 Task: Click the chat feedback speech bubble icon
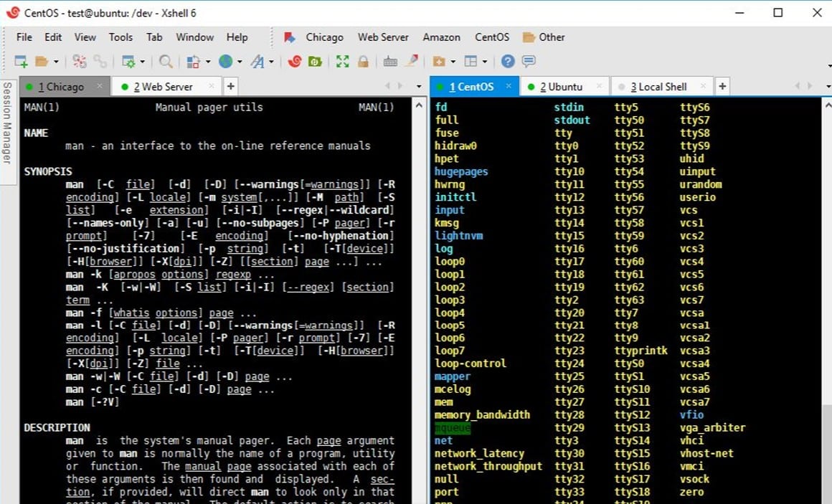(529, 62)
